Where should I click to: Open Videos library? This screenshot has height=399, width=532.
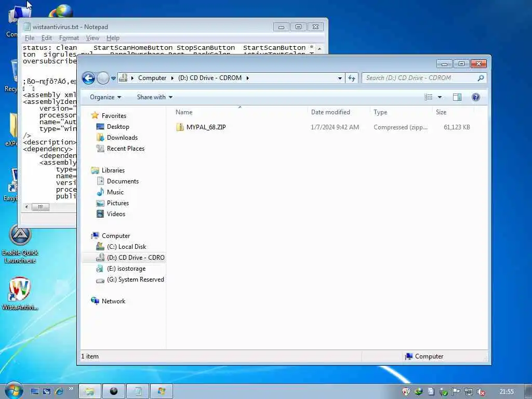coord(116,214)
